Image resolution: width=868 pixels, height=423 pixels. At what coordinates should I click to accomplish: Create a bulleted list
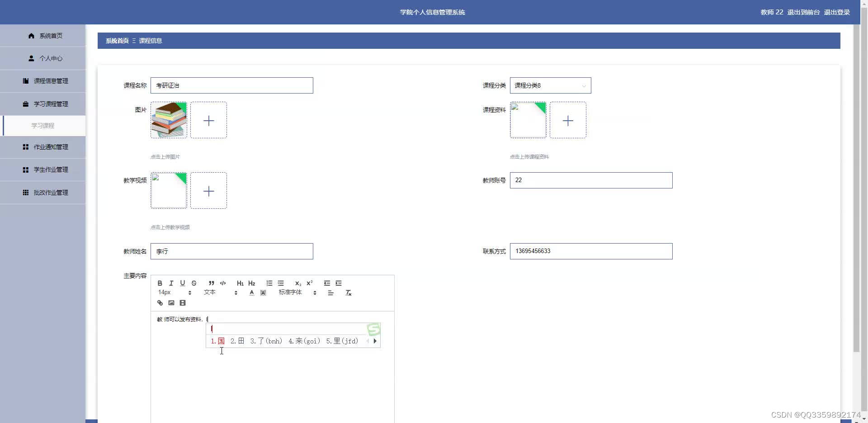click(281, 283)
